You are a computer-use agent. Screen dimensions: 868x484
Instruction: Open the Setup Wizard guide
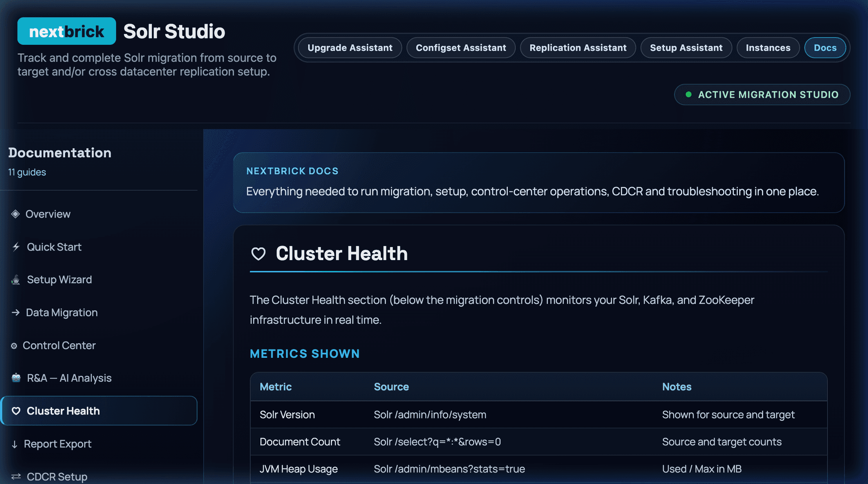coord(99,280)
